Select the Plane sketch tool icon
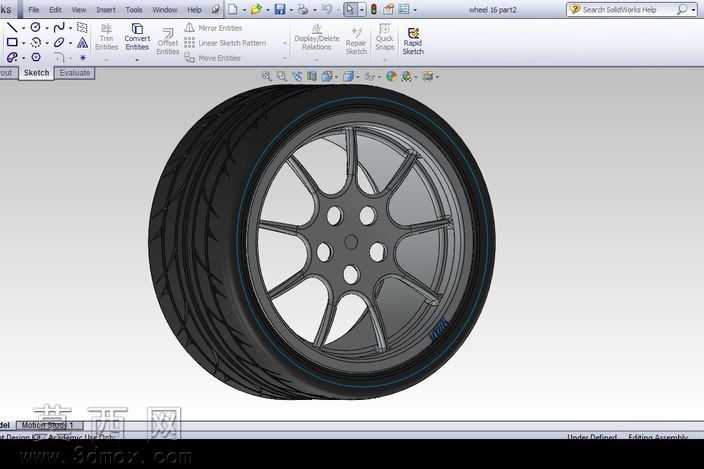 click(x=82, y=27)
